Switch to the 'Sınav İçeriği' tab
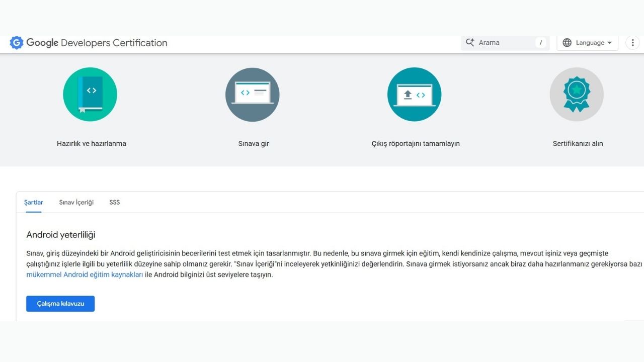The width and height of the screenshot is (644, 362). point(76,202)
